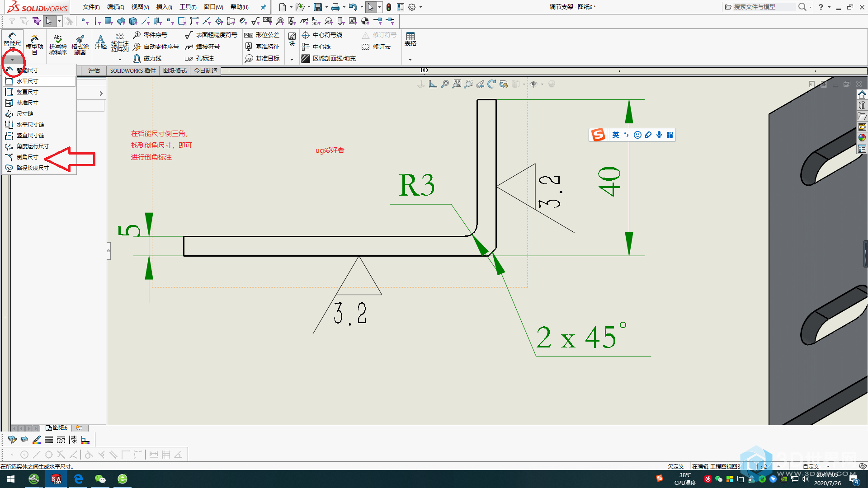Insert a 表面粗糙度符号 surface finish symbol
868x488 pixels.
pos(211,35)
